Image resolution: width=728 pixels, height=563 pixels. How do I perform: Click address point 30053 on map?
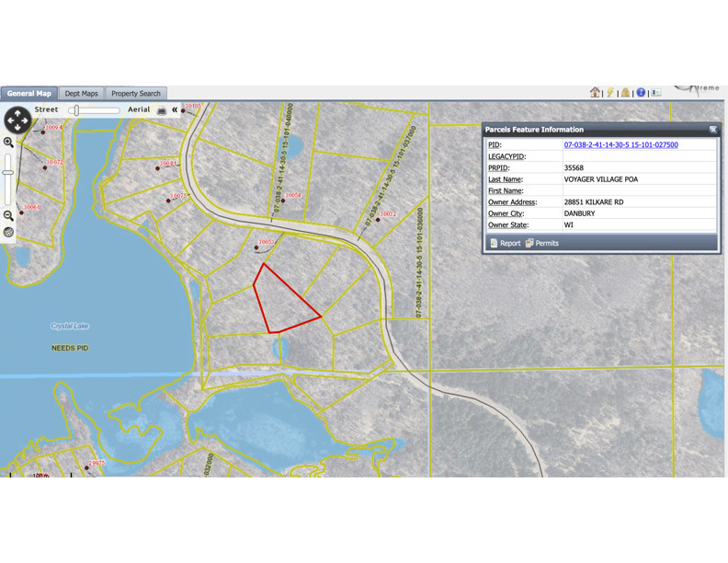pyautogui.click(x=256, y=247)
